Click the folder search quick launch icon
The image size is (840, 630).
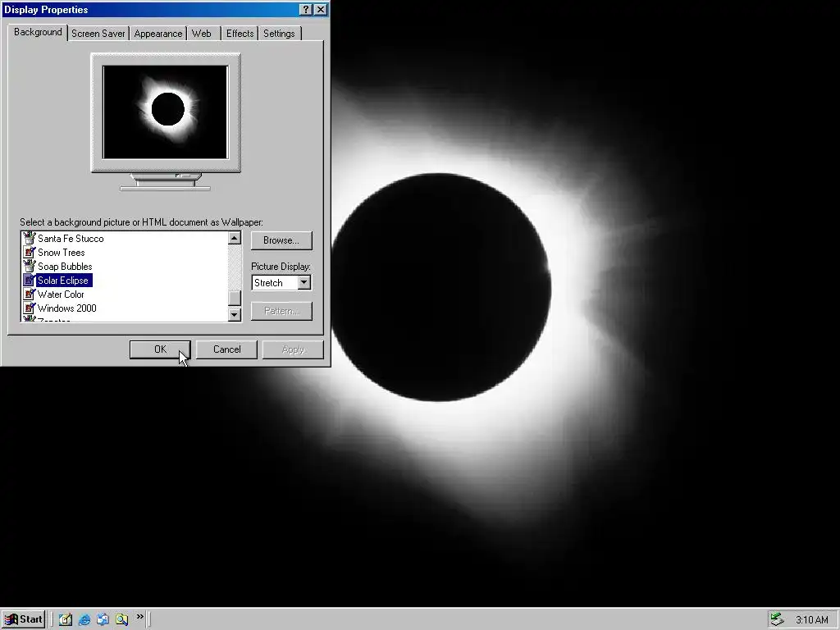(x=121, y=619)
